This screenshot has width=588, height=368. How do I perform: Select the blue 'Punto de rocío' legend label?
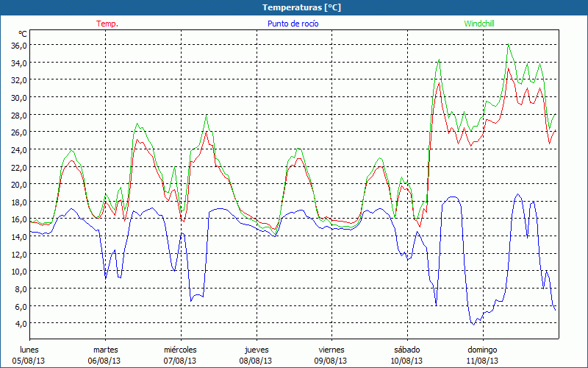click(x=293, y=24)
